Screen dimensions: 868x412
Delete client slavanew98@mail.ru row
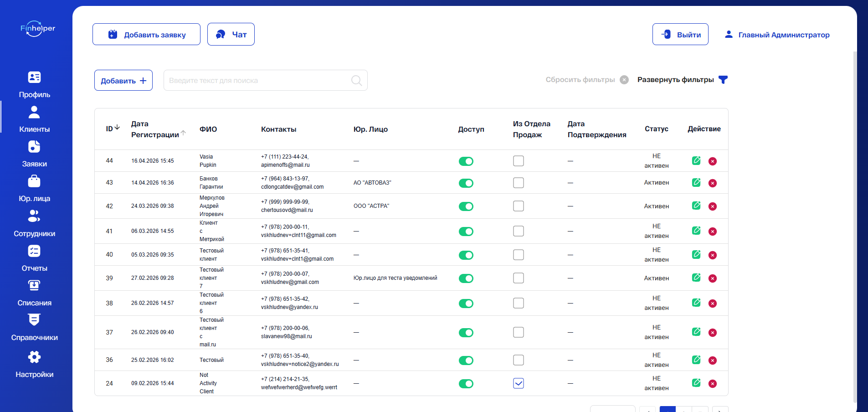[x=713, y=333]
